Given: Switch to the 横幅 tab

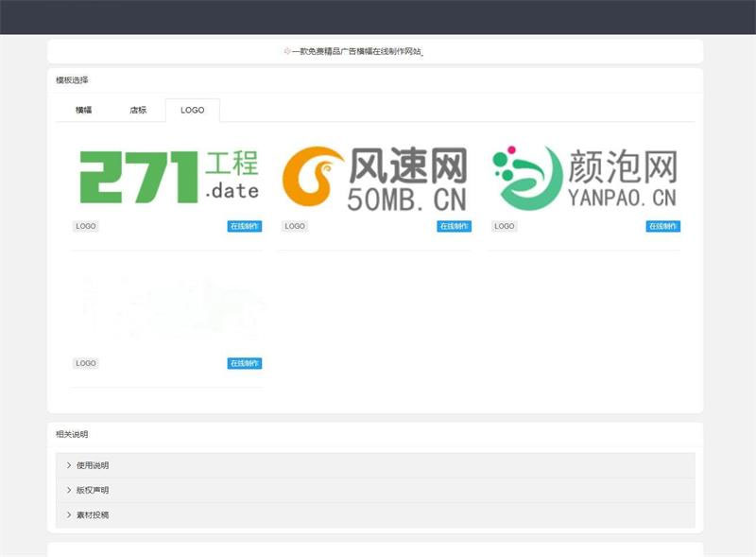Looking at the screenshot, I should point(83,110).
